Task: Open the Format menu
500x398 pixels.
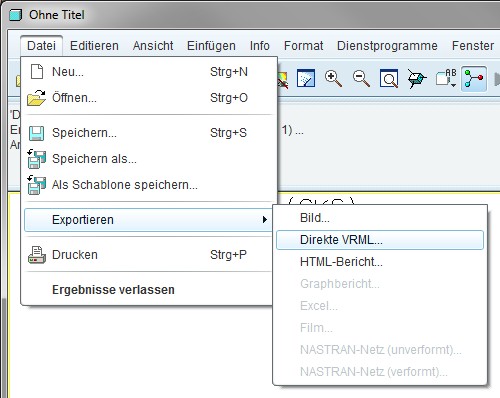Action: 304,46
